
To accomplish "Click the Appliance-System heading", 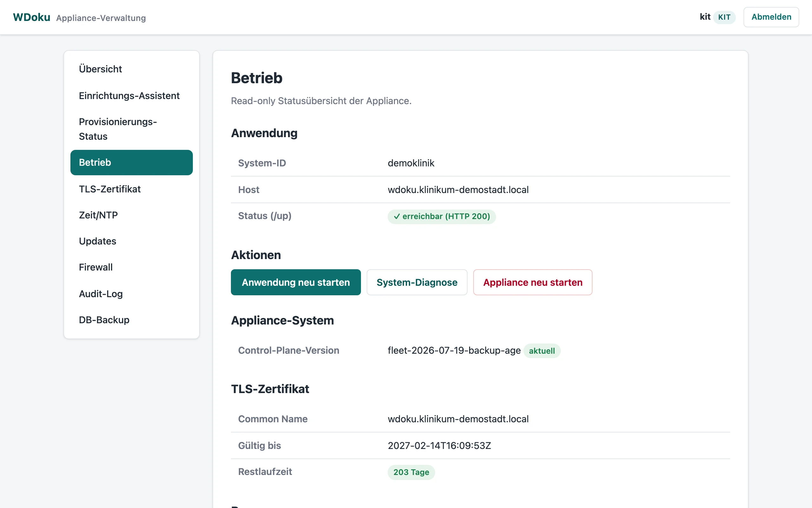I will tap(282, 321).
